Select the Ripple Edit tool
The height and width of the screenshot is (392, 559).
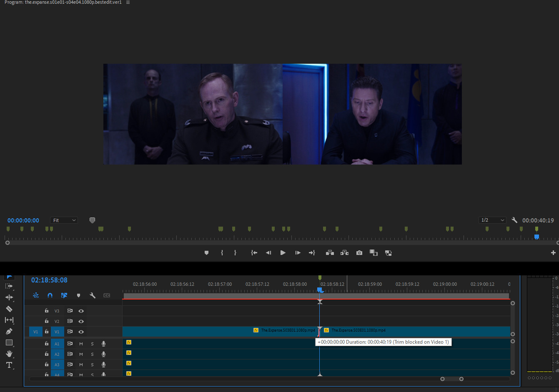point(9,297)
